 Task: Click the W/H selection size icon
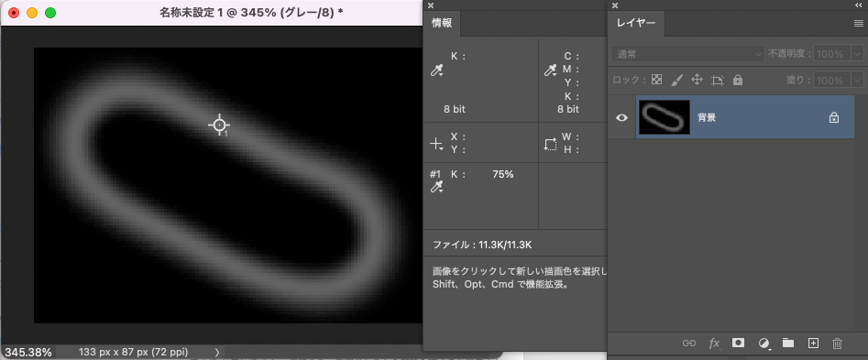point(550,145)
